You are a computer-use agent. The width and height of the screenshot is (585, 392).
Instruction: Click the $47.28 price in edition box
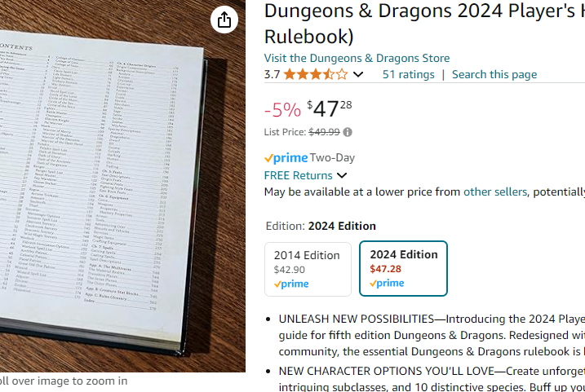(385, 269)
